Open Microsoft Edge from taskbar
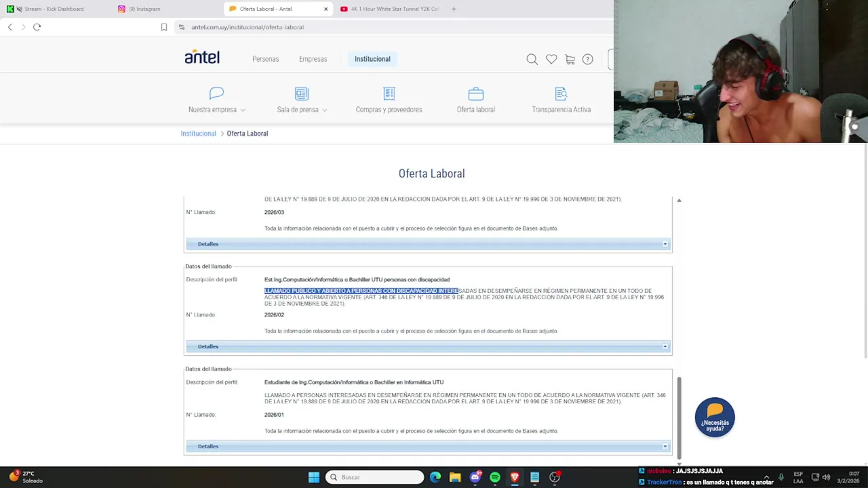Screen dimensions: 868x488 point(435,477)
